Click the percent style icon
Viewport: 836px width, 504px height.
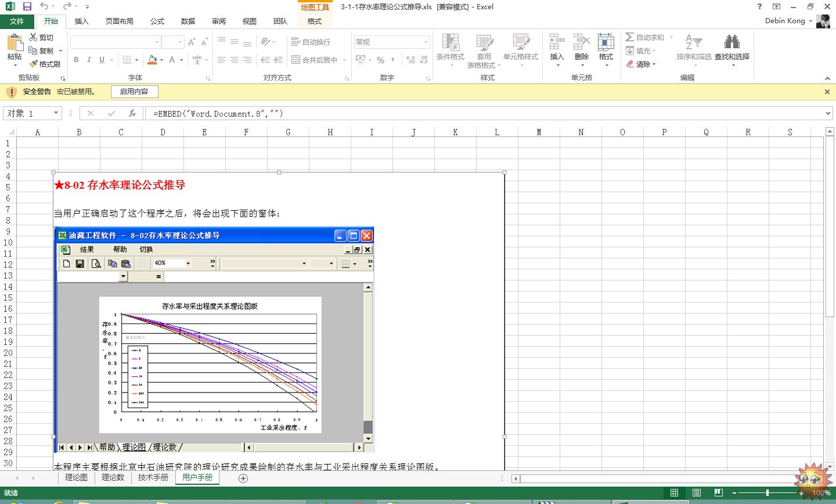pos(380,60)
